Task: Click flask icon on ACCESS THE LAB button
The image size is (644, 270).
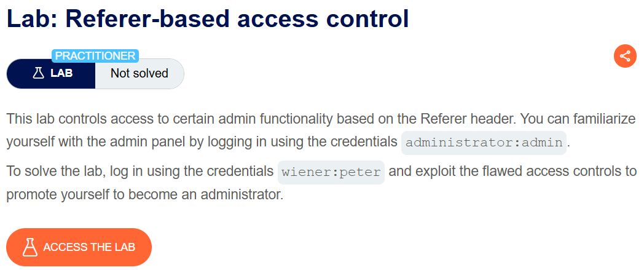Action: coord(29,247)
